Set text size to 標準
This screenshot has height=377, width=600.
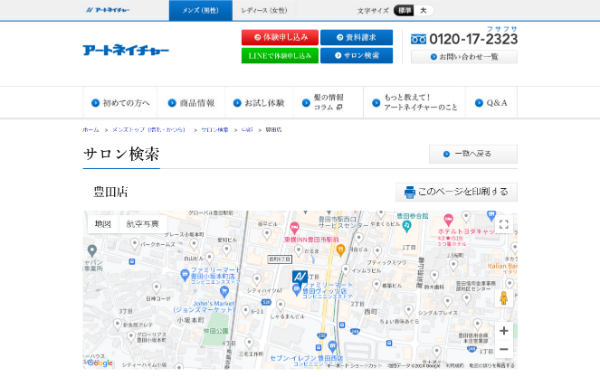(404, 10)
